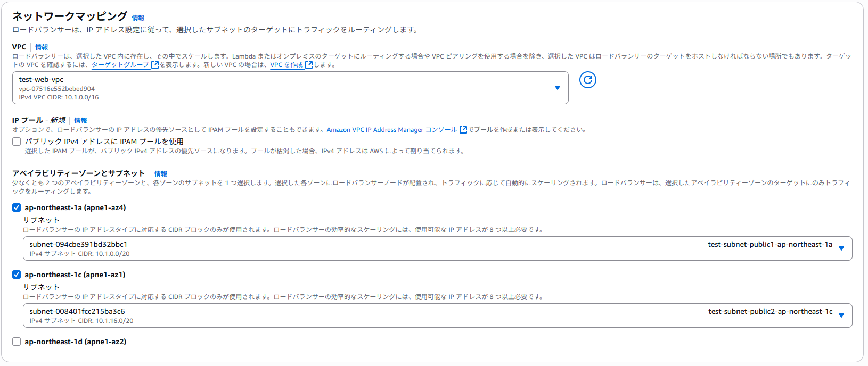View 情報 for アベイラビリティーゾーンとサブネット
The width and height of the screenshot is (868, 366).
pos(160,174)
